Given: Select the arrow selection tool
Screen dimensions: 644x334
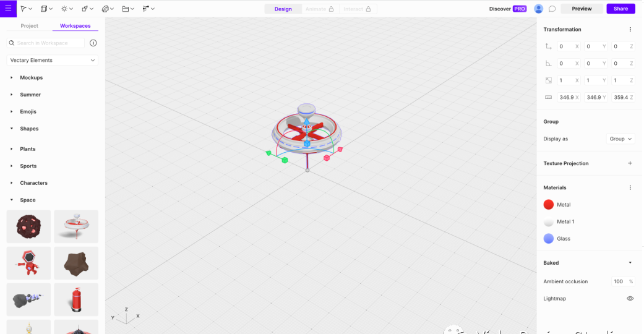Looking at the screenshot, I should [x=24, y=9].
